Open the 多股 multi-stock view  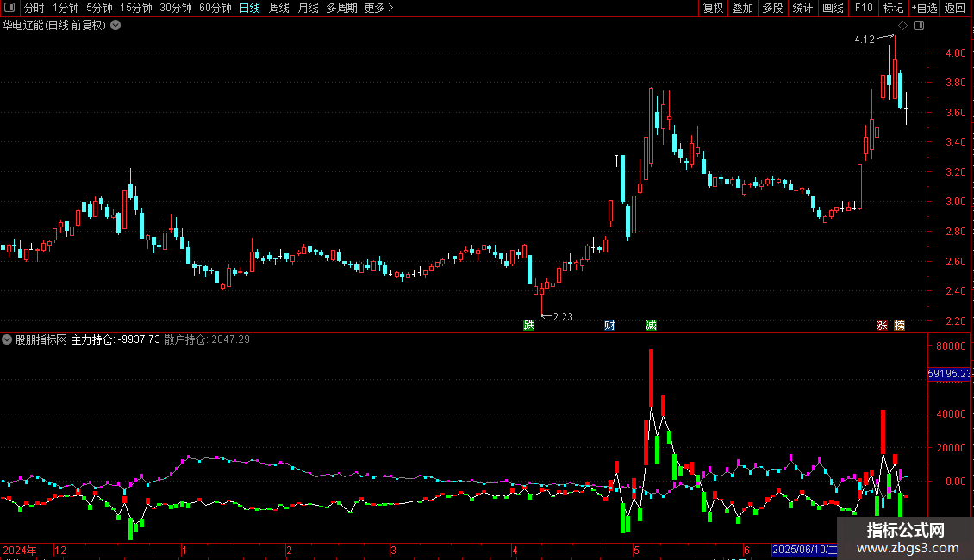click(x=773, y=8)
